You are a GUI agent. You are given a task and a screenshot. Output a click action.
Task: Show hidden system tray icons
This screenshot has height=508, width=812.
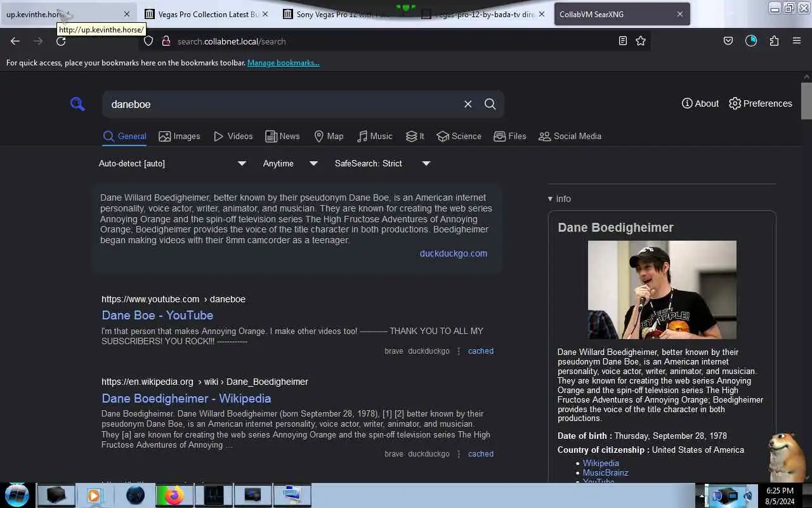[x=702, y=496]
